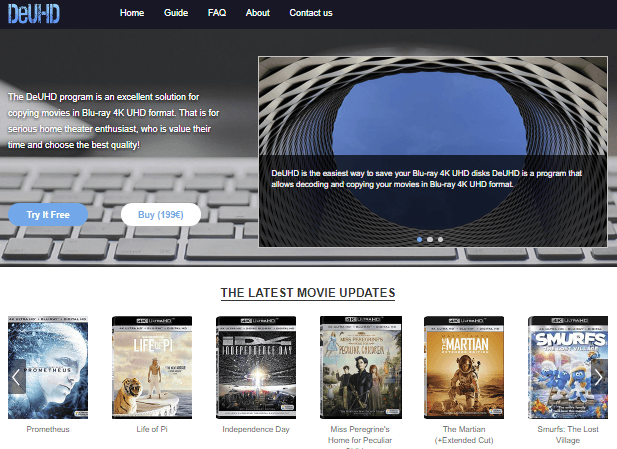Go to the Guide page
This screenshot has height=449, width=617.
point(176,13)
